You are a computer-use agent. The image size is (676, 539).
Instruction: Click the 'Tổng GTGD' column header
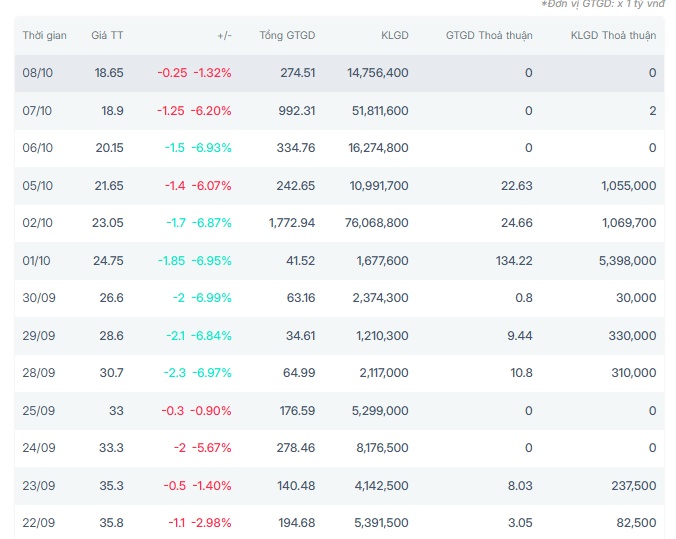pyautogui.click(x=287, y=35)
